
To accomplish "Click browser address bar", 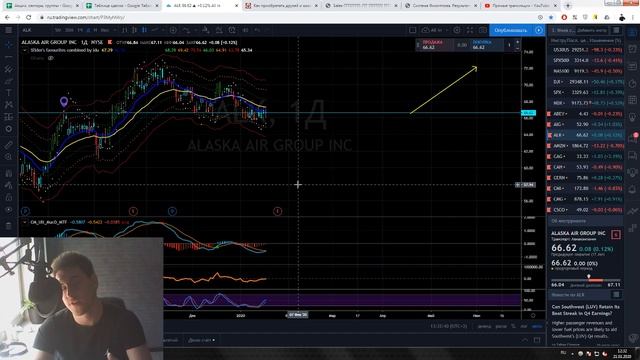I will tap(286, 18).
